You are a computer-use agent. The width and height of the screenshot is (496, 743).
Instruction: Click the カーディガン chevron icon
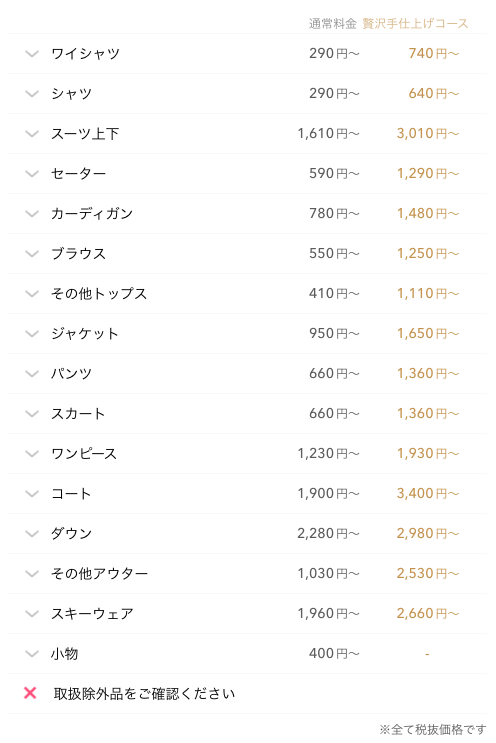[x=32, y=214]
